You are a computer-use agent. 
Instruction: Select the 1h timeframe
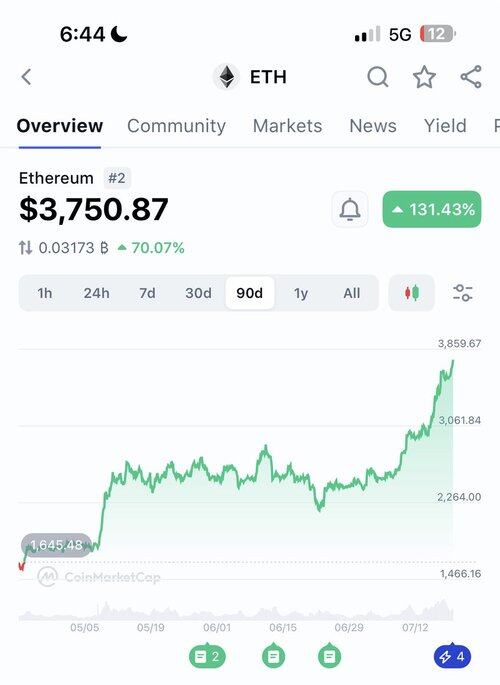click(x=45, y=293)
